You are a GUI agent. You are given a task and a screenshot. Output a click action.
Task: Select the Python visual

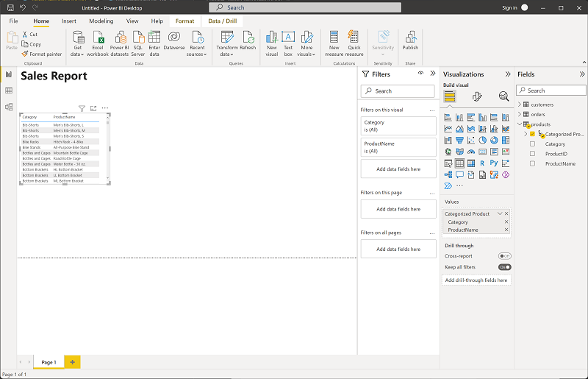click(x=494, y=163)
